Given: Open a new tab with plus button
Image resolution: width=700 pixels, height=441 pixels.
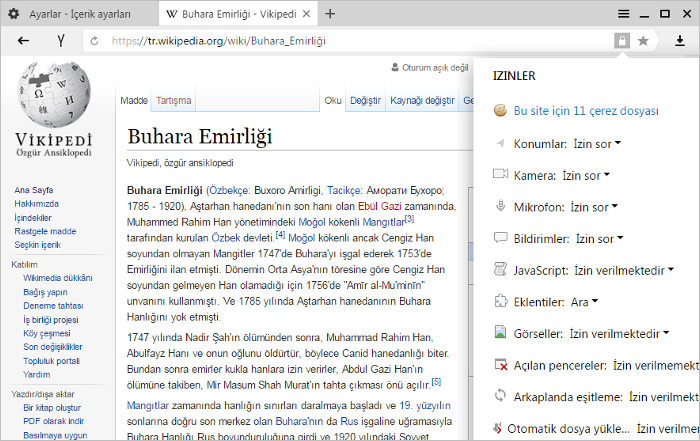Looking at the screenshot, I should (330, 14).
